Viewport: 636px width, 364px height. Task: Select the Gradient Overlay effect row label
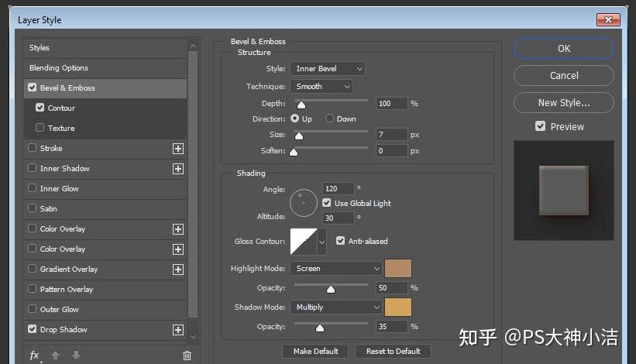69,270
